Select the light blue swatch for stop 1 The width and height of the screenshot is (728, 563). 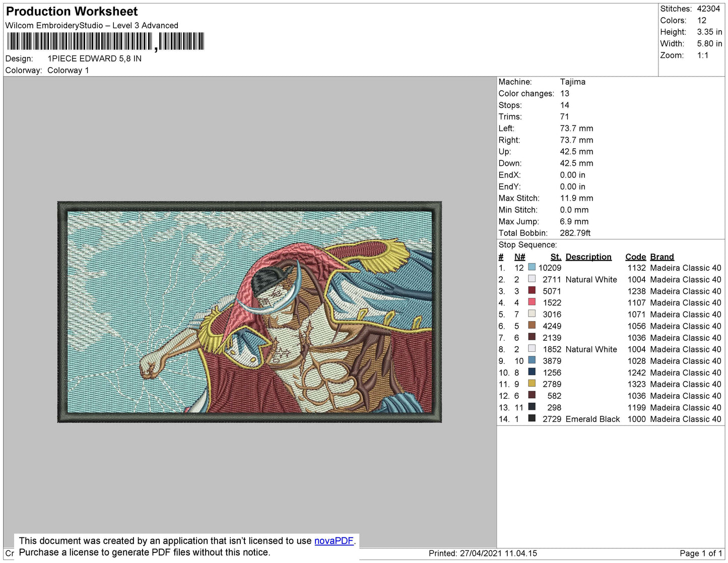tap(532, 267)
